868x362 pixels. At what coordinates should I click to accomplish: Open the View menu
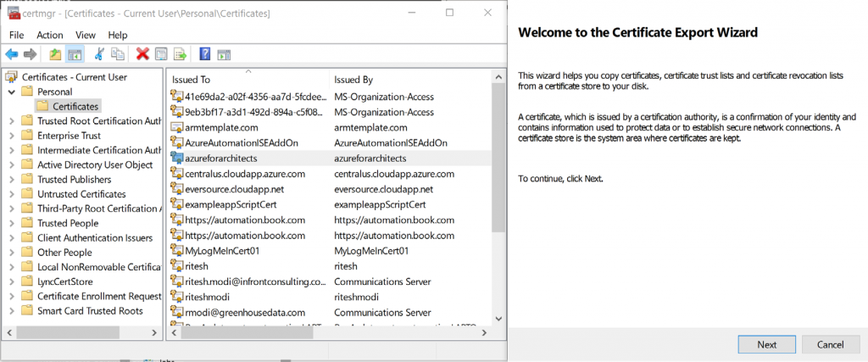(x=86, y=35)
